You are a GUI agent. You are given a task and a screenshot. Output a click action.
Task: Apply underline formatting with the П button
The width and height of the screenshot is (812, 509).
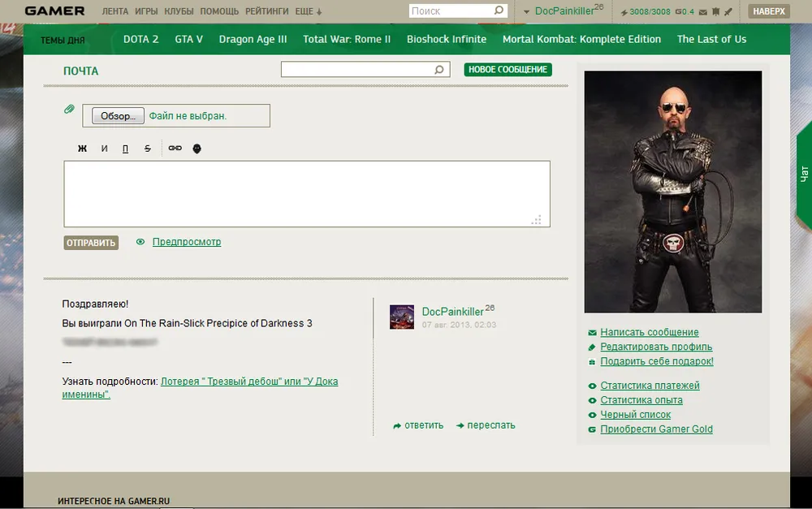point(125,149)
